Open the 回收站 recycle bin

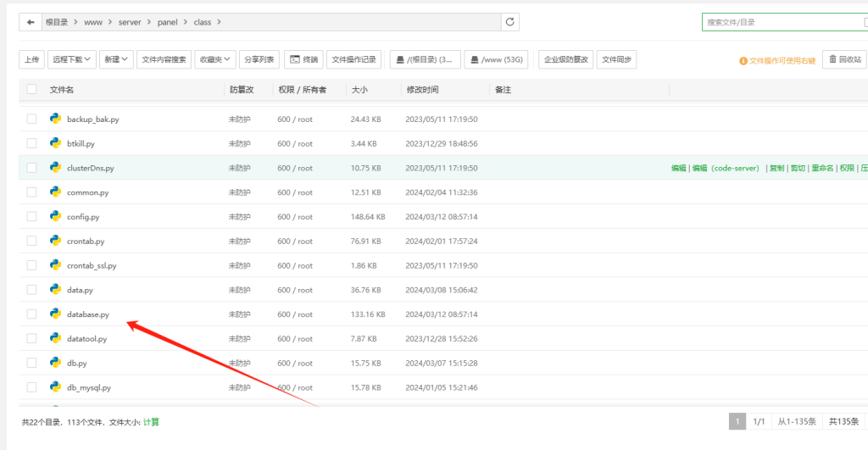point(844,59)
